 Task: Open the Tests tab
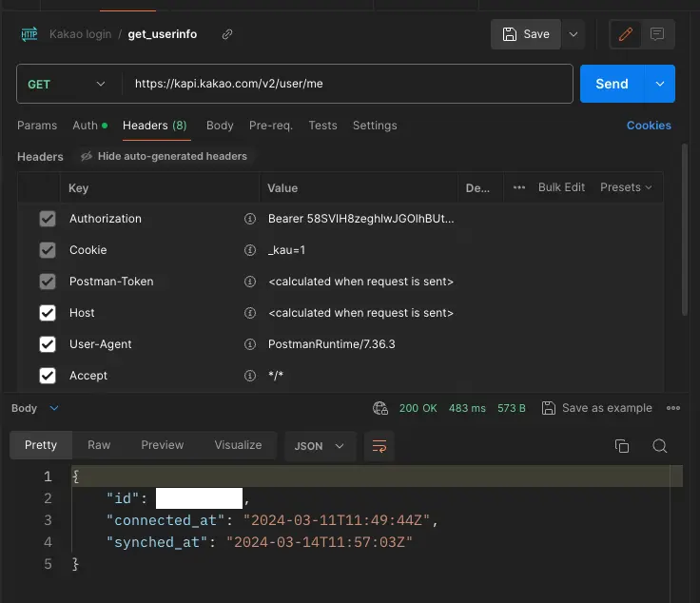[322, 126]
